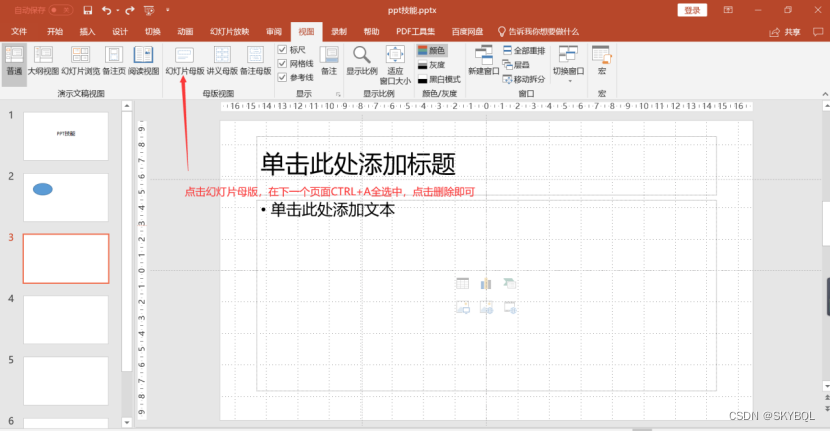This screenshot has width=830, height=431.
Task: Switch to 阅读视图 reading view
Action: [x=143, y=60]
